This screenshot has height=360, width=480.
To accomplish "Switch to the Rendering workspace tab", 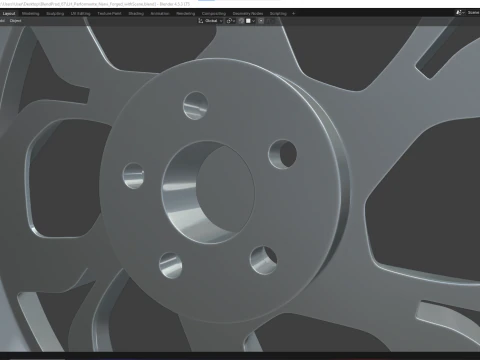I will click(186, 13).
